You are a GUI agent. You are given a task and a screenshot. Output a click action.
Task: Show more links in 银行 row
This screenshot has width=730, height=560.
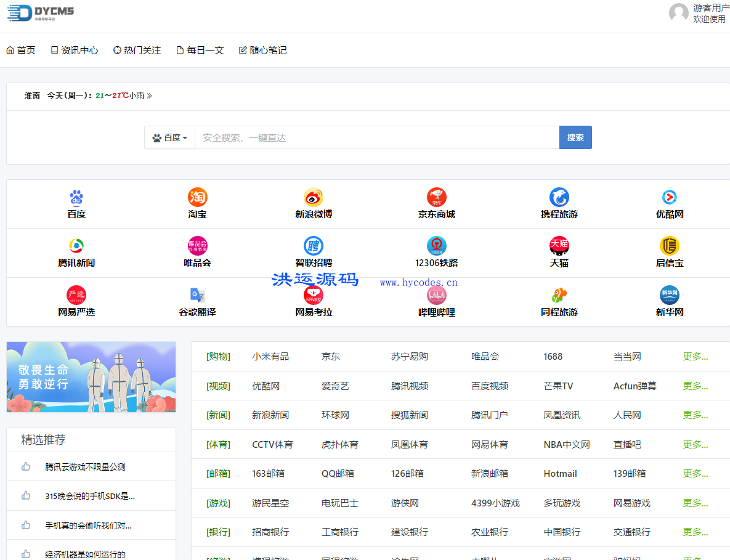(x=695, y=532)
